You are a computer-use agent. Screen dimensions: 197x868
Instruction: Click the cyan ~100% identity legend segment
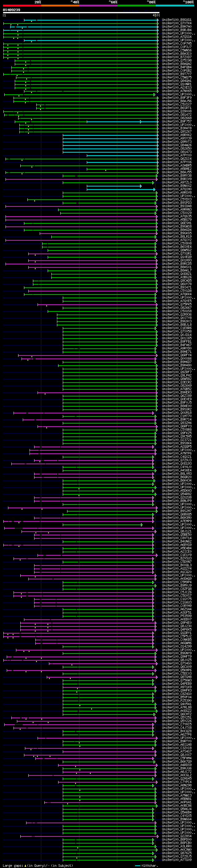pos(175,6)
